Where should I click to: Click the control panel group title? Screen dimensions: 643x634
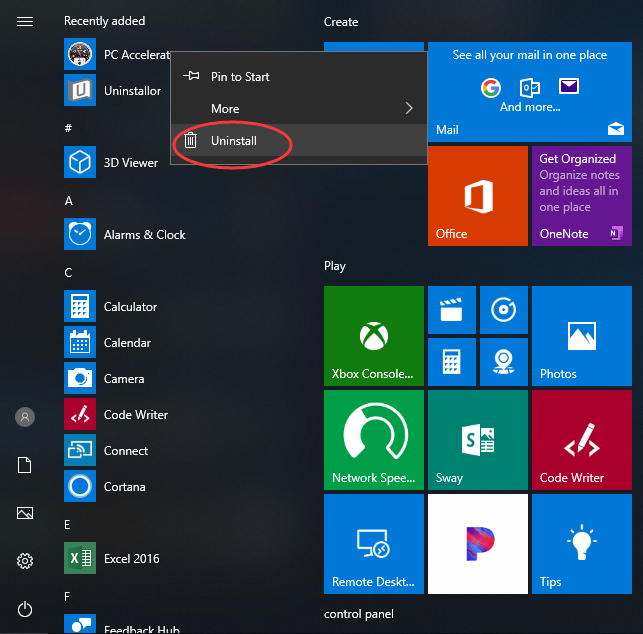pos(358,614)
